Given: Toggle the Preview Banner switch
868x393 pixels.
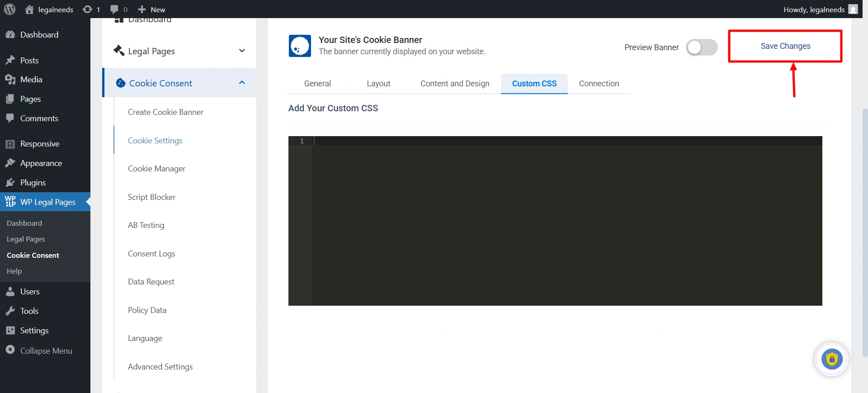Looking at the screenshot, I should 701,47.
